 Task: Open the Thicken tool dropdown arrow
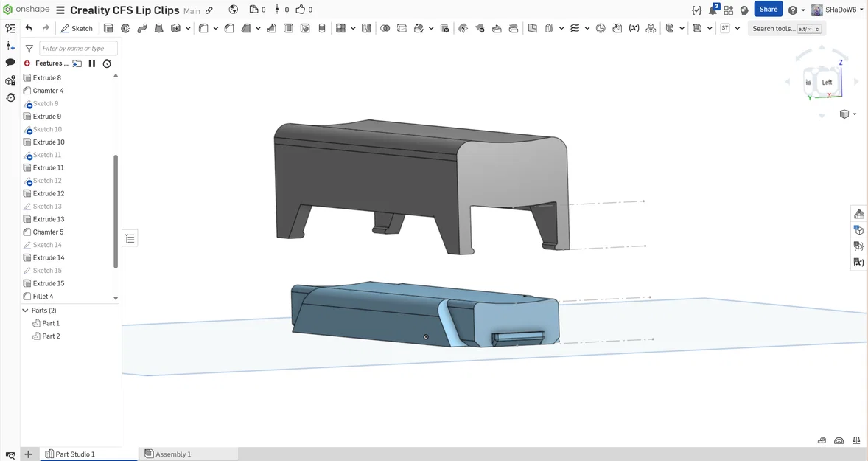pyautogui.click(x=188, y=28)
